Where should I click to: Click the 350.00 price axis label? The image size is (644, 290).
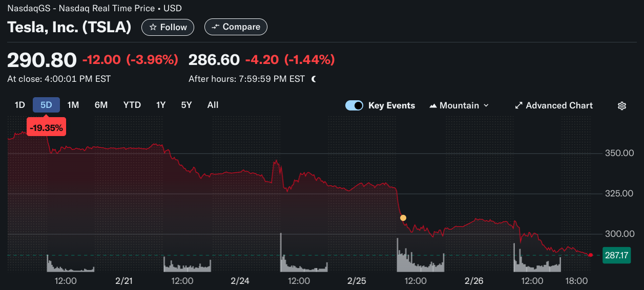[620, 153]
